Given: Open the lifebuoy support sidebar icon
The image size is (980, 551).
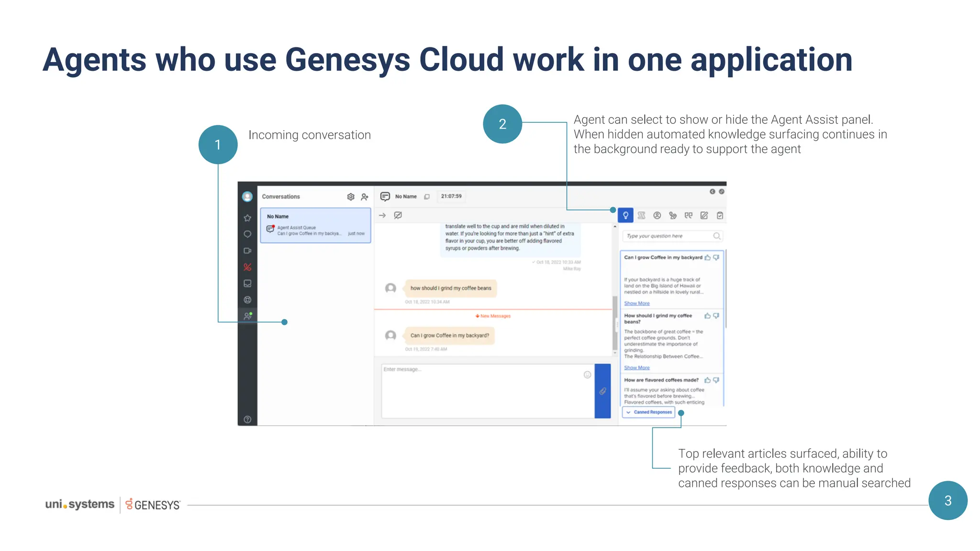Looking at the screenshot, I should pos(247,300).
